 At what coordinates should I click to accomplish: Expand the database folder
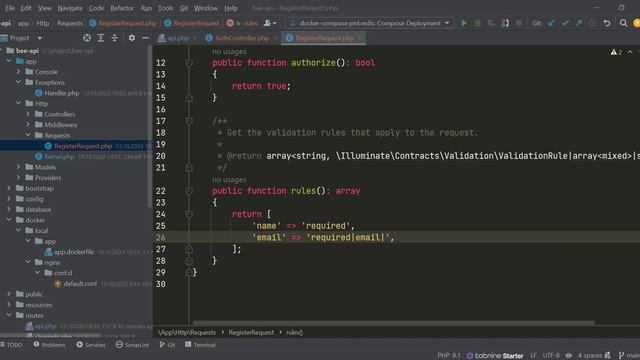[x=9, y=209]
